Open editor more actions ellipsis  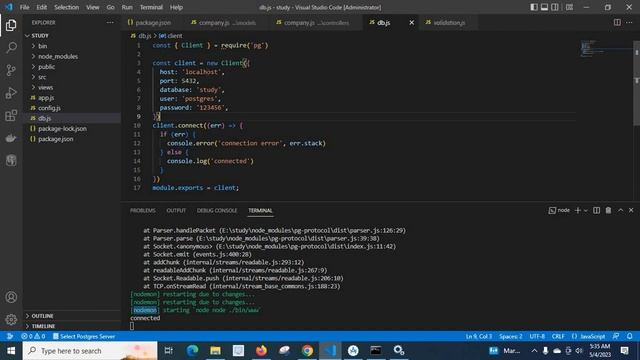[629, 22]
